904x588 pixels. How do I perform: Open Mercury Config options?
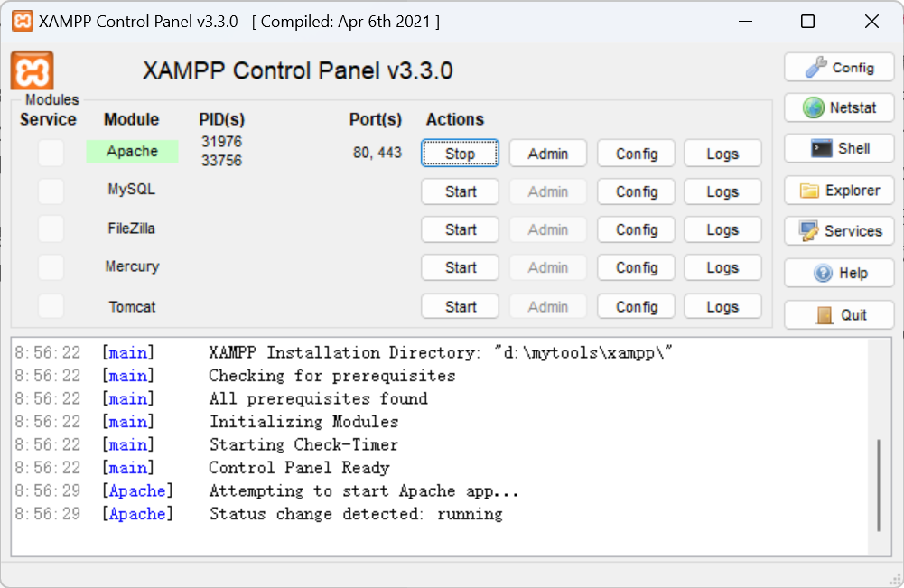point(636,267)
